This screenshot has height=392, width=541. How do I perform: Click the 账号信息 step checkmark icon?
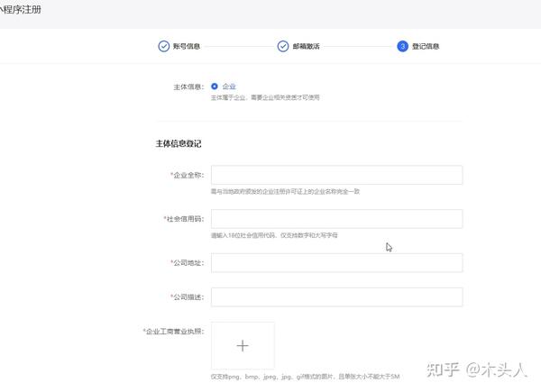pyautogui.click(x=163, y=46)
